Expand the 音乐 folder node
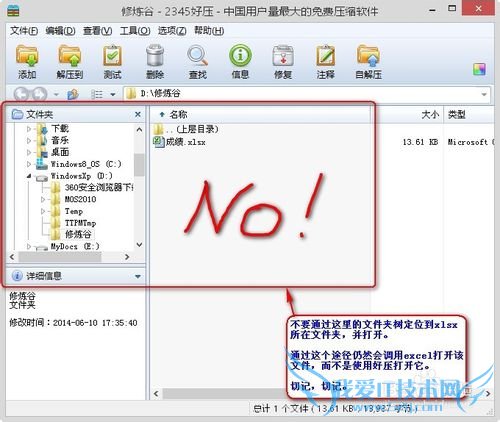 [x=29, y=140]
